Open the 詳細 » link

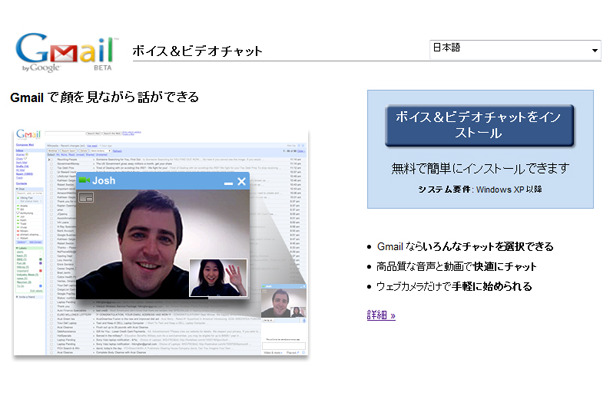381,314
